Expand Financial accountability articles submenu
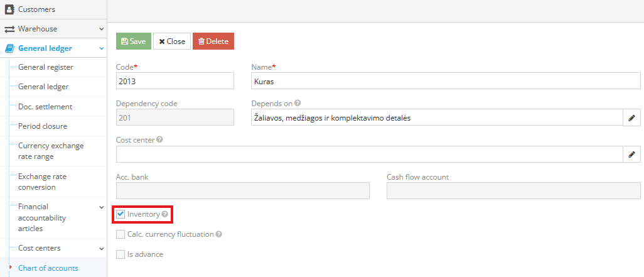The width and height of the screenshot is (644, 277). pyautogui.click(x=101, y=207)
